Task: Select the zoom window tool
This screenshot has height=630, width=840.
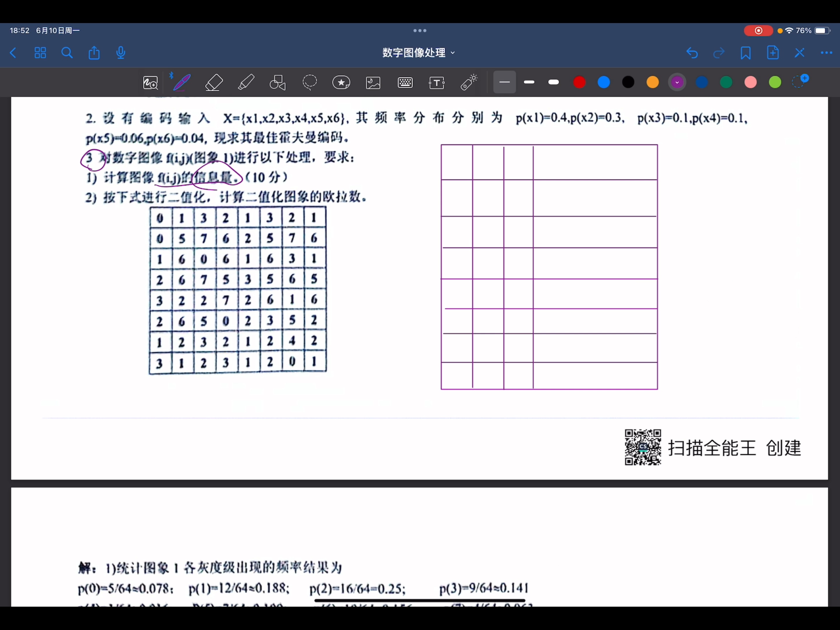Action: 150,83
